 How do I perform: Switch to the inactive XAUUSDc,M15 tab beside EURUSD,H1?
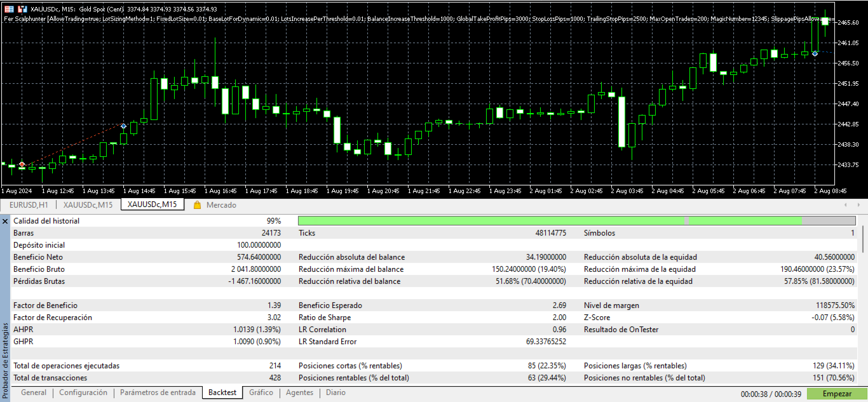88,204
